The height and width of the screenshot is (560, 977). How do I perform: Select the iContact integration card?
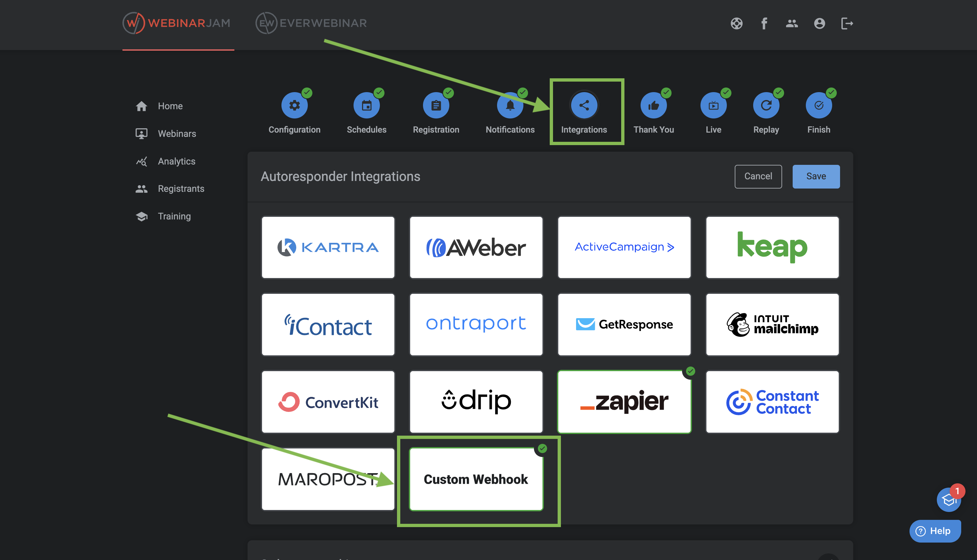[x=328, y=325]
